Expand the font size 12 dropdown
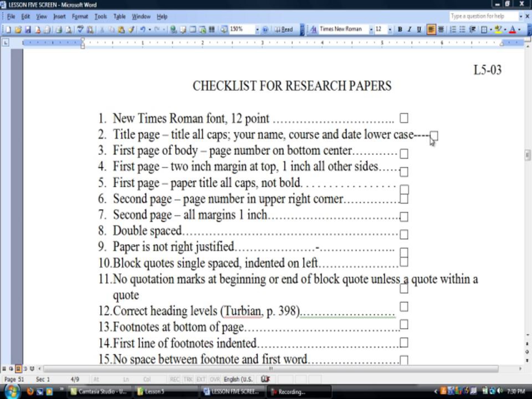532x399 pixels. (390, 29)
